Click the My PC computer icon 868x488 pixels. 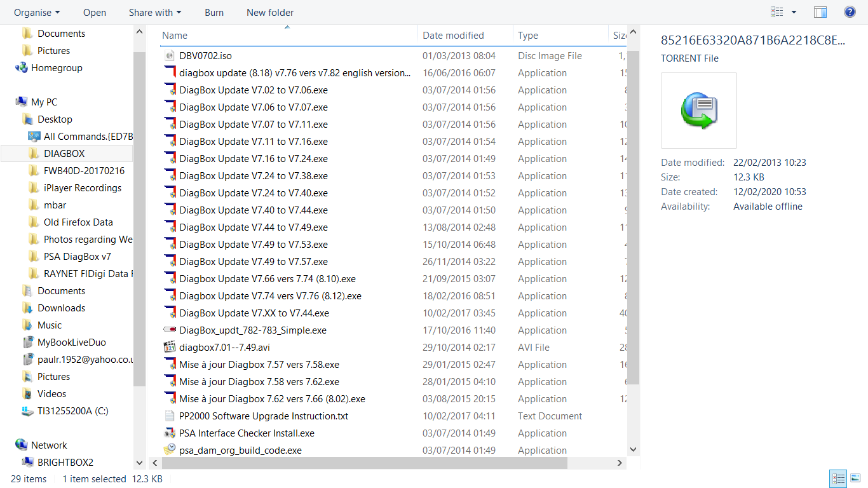22,102
